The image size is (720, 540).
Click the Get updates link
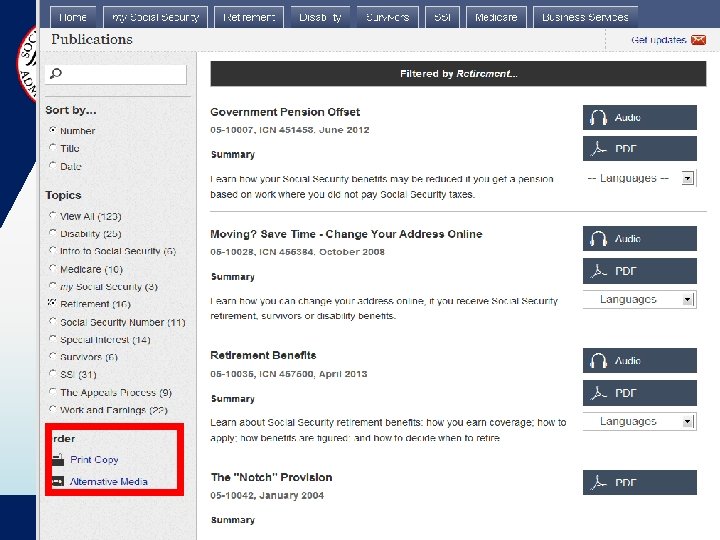click(658, 40)
